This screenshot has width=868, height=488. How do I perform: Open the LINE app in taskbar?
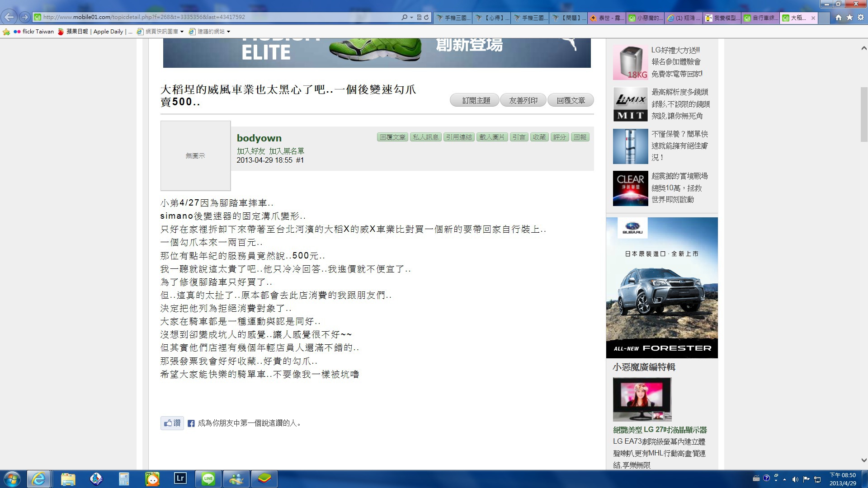[x=208, y=479]
